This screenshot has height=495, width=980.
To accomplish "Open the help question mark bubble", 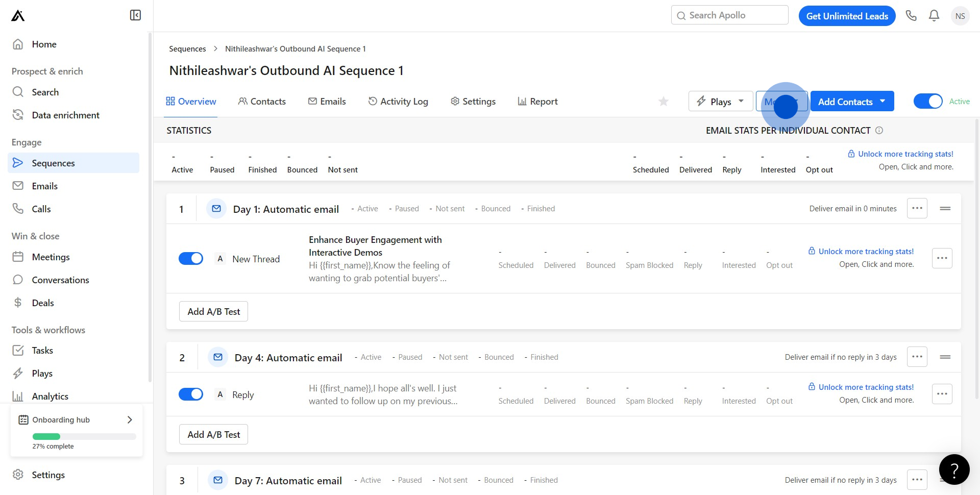I will 954,469.
